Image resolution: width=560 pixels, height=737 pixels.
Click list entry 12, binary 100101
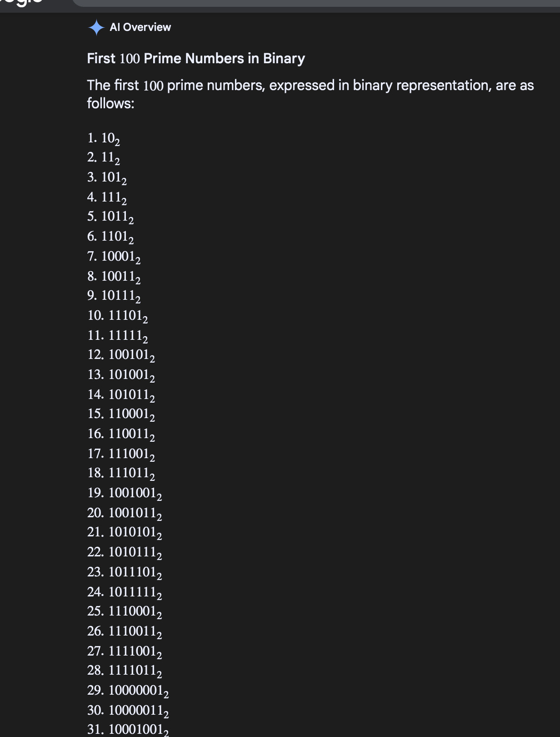point(121,355)
